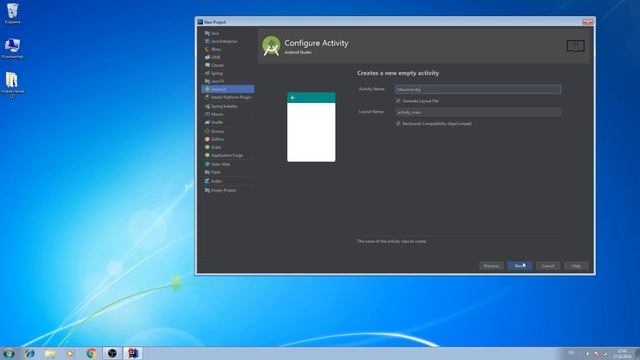Select the highlighted Android project type
The width and height of the screenshot is (640, 360).
227,89
